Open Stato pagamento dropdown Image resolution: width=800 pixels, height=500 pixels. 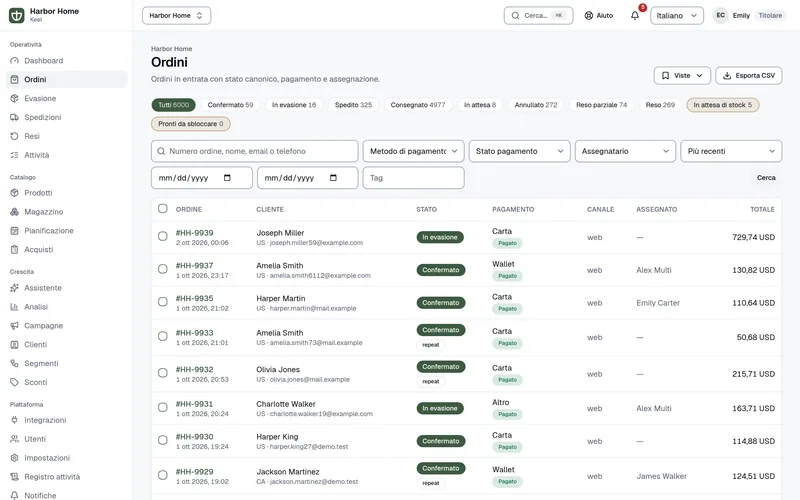click(519, 151)
